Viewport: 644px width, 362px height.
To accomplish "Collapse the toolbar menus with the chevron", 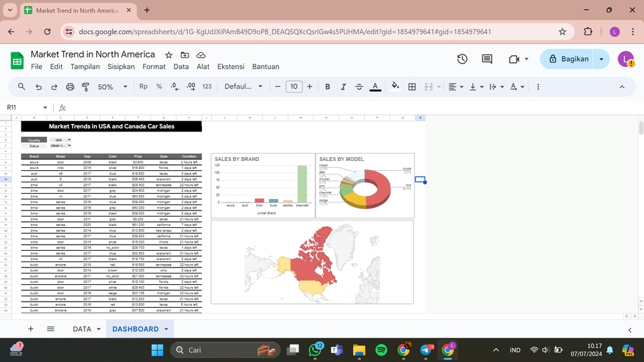I will [x=622, y=86].
